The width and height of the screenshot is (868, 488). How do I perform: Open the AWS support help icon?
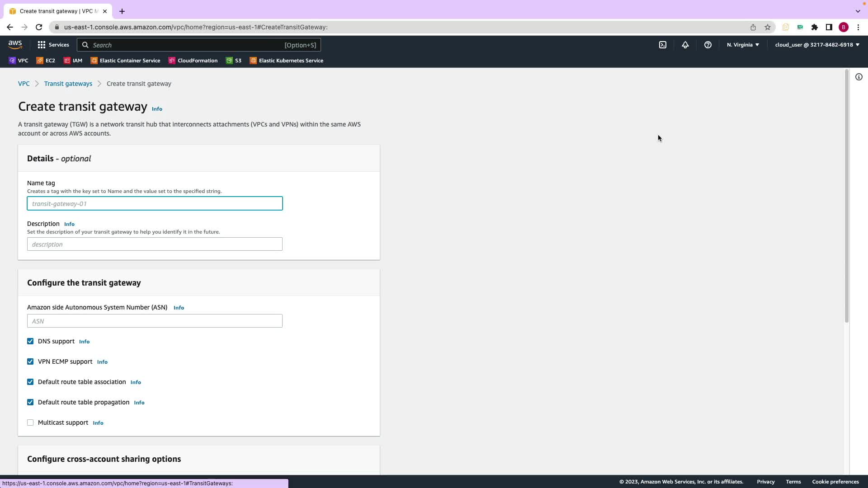click(708, 45)
